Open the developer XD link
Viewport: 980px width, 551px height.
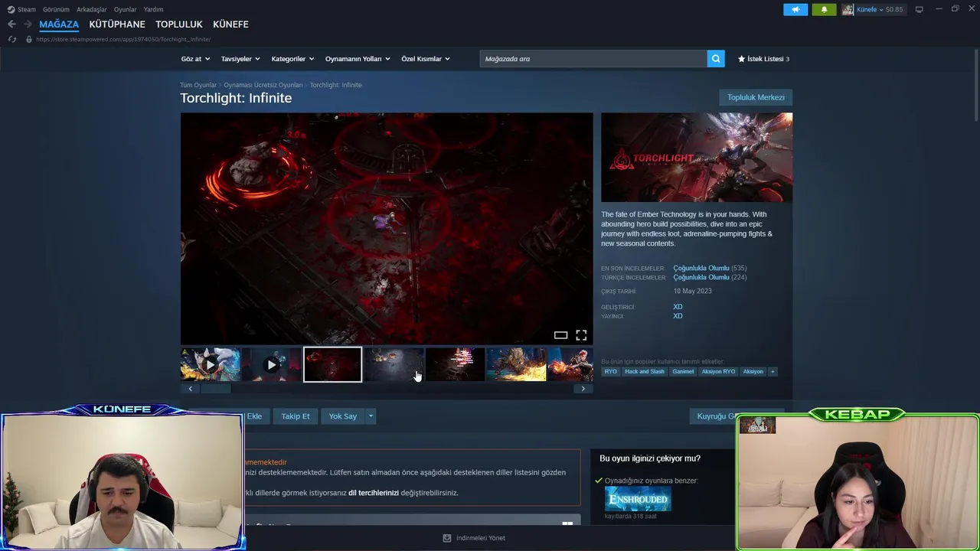click(x=678, y=307)
